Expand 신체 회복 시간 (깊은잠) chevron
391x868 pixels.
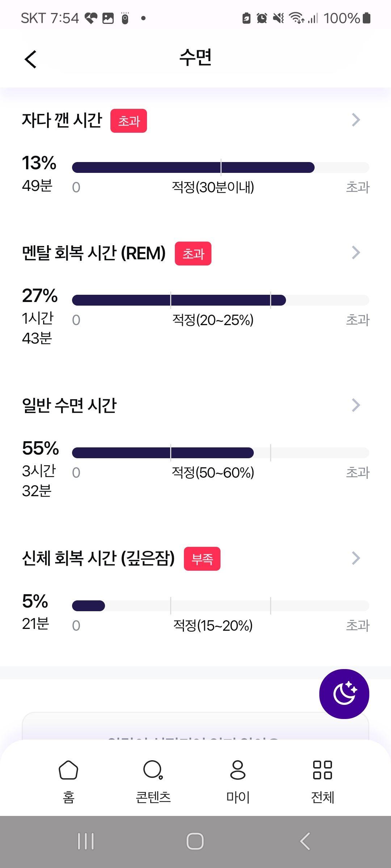356,558
